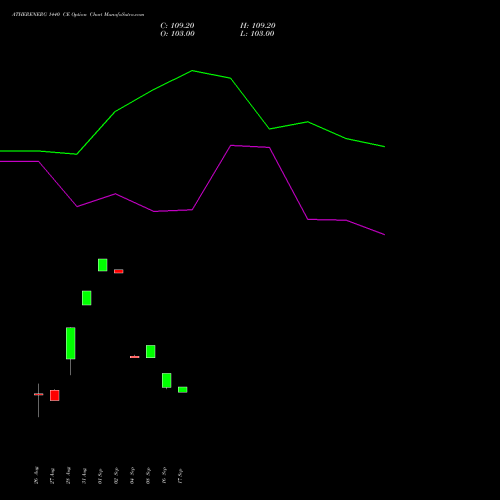
Task: Click the last green candle above 17 Sep
Action: (x=183, y=390)
